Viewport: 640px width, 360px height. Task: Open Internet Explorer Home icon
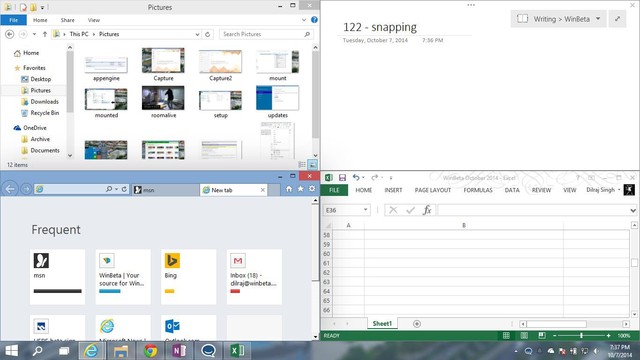[x=289, y=189]
